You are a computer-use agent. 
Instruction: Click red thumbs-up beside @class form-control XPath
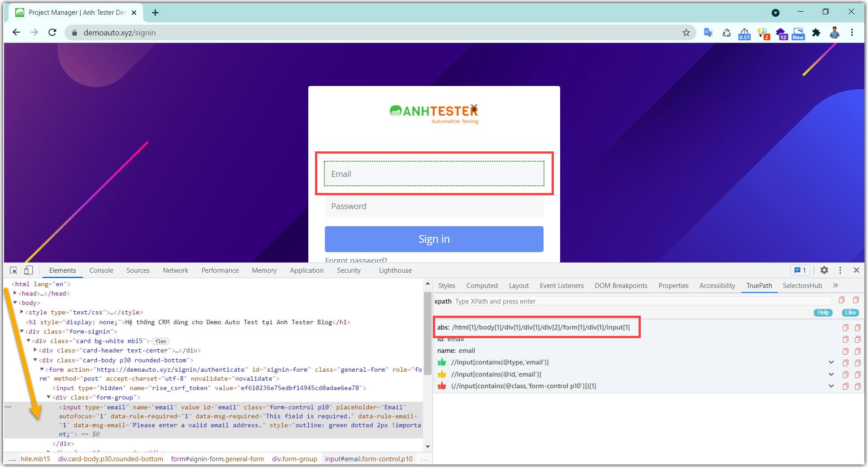pyautogui.click(x=442, y=386)
